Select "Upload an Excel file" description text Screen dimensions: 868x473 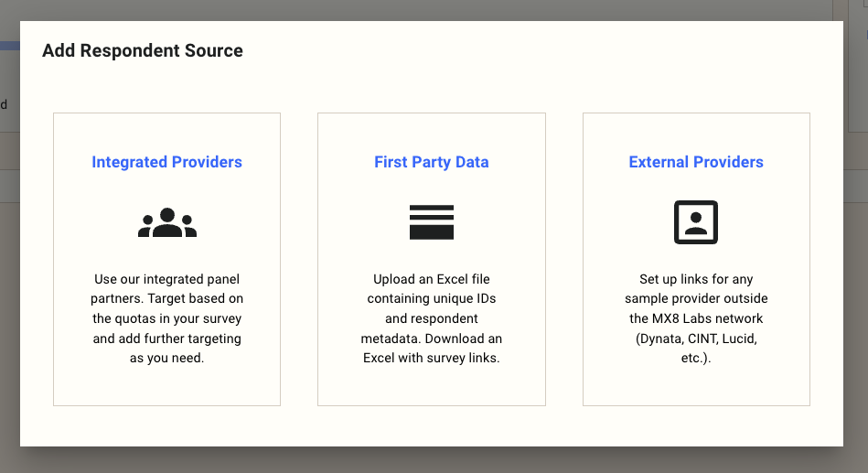(x=432, y=279)
